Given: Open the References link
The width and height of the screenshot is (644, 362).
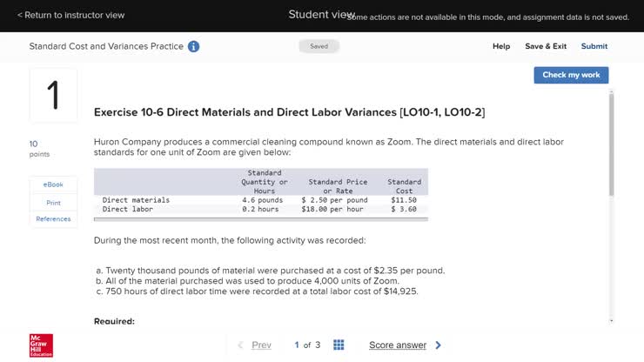Looking at the screenshot, I should (x=53, y=219).
